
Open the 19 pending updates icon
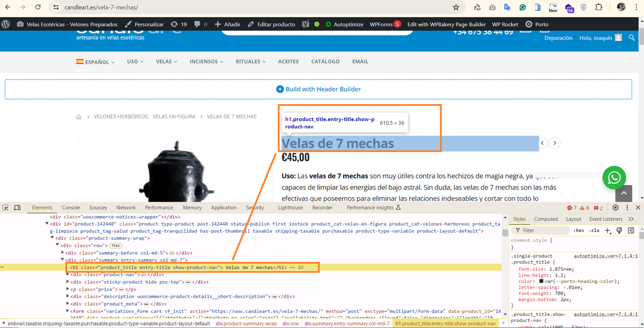[x=179, y=24]
